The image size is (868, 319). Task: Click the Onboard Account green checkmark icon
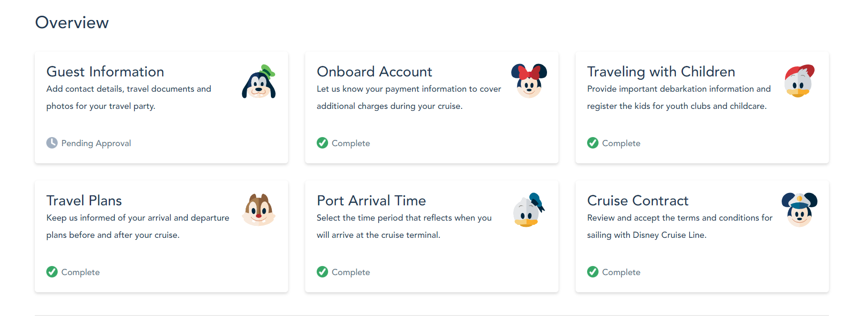point(322,143)
